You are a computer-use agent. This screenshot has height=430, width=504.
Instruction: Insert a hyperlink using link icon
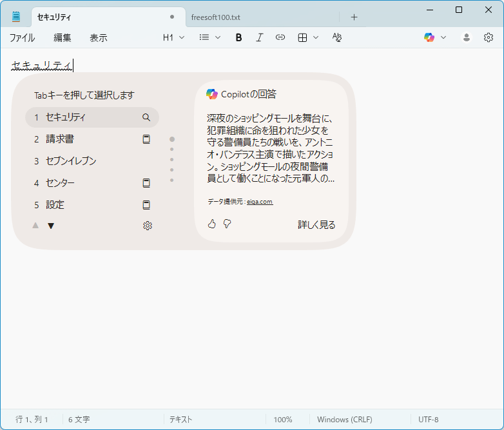(280, 37)
